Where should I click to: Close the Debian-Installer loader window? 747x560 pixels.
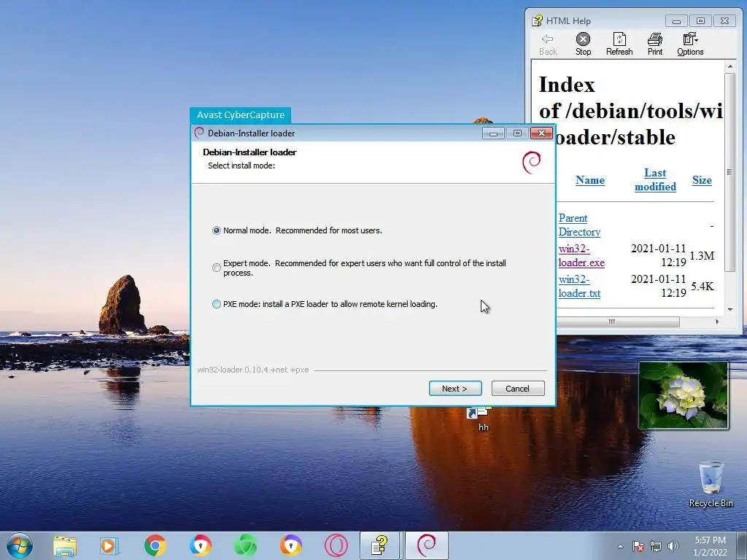point(541,133)
